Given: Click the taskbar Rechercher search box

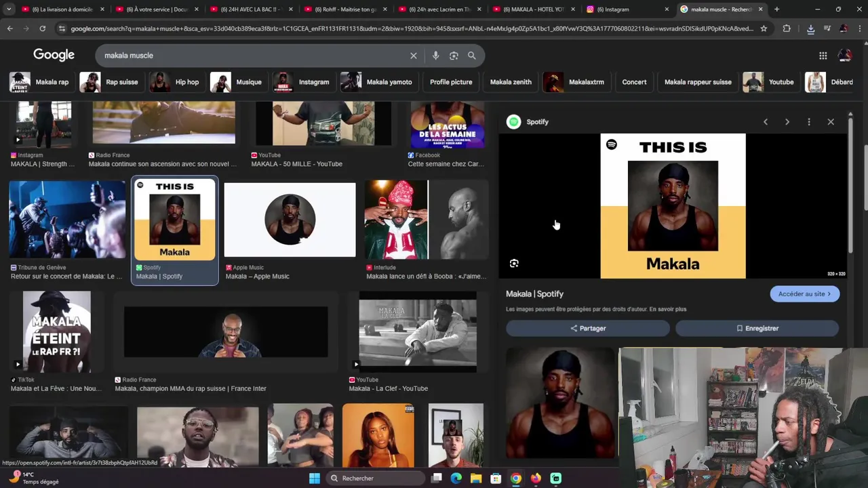Looking at the screenshot, I should pos(375,479).
